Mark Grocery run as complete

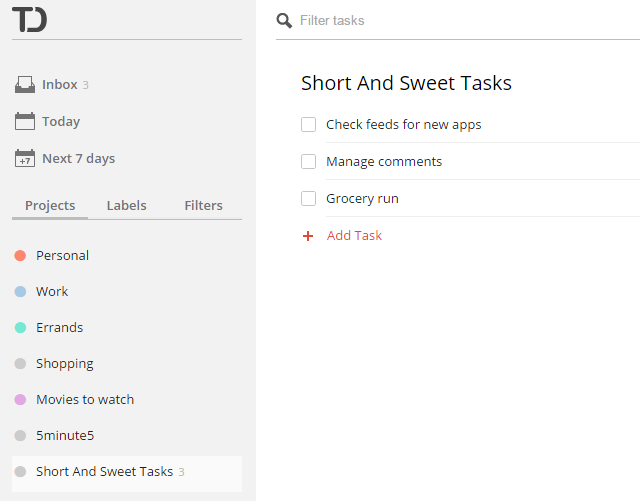point(309,199)
